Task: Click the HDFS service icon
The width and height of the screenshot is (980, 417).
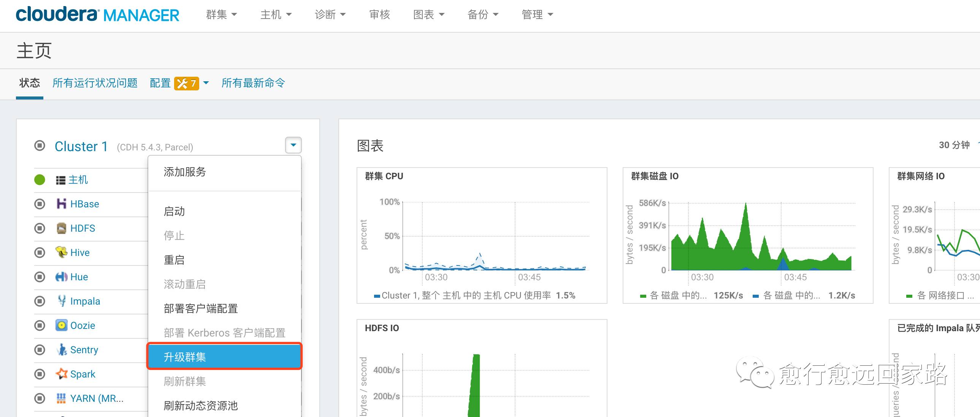Action: click(x=61, y=228)
